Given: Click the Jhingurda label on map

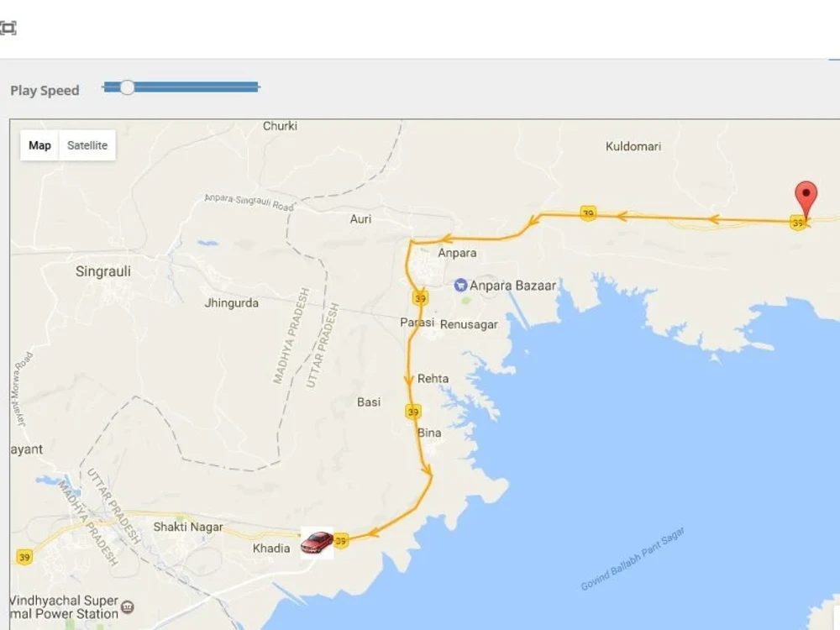Looking at the screenshot, I should tap(232, 303).
